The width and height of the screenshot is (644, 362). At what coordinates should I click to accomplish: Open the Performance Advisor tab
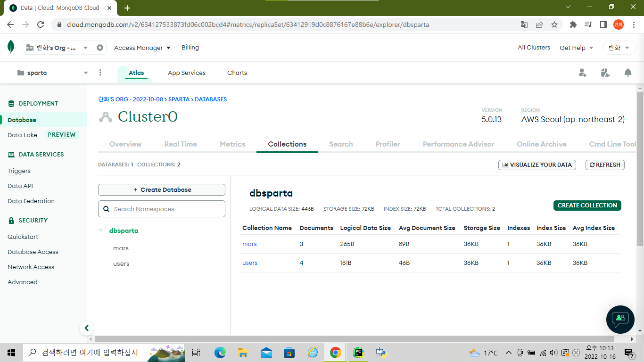click(x=458, y=144)
